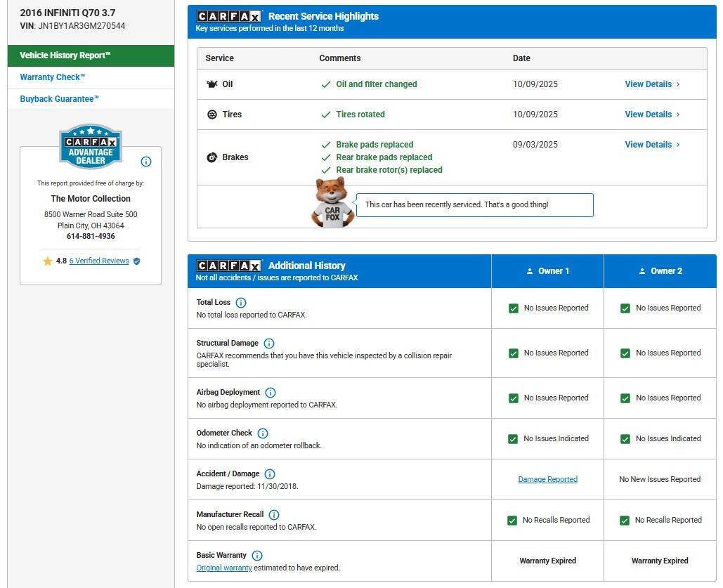
Task: Click Owner 1 Total Loss green checkbox
Action: [514, 308]
